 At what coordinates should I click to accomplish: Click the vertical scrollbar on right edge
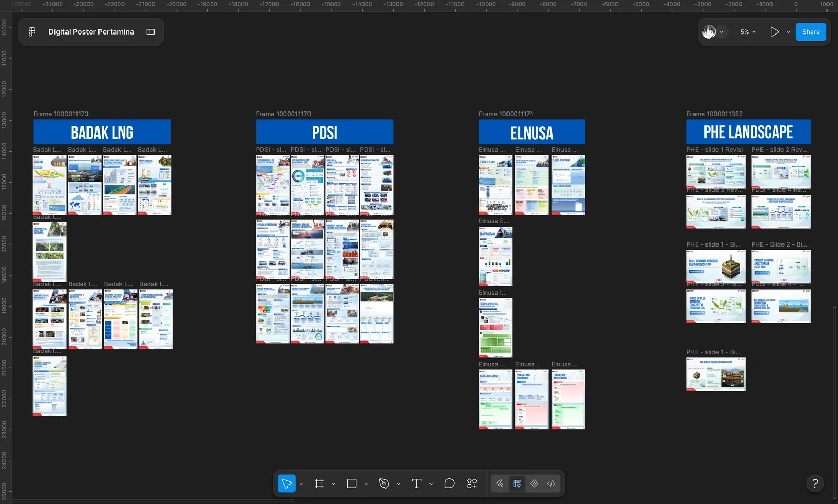click(x=835, y=402)
